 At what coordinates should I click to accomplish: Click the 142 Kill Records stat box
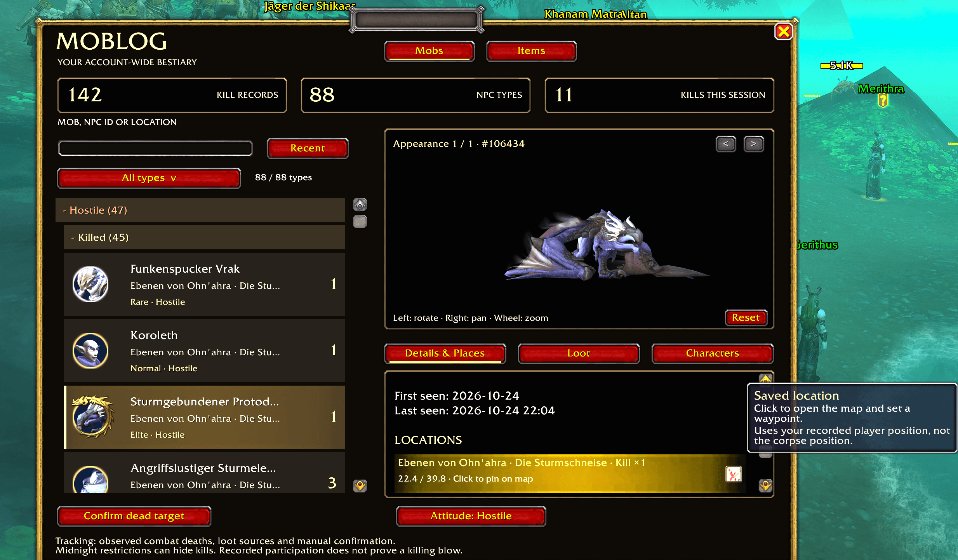pos(172,95)
